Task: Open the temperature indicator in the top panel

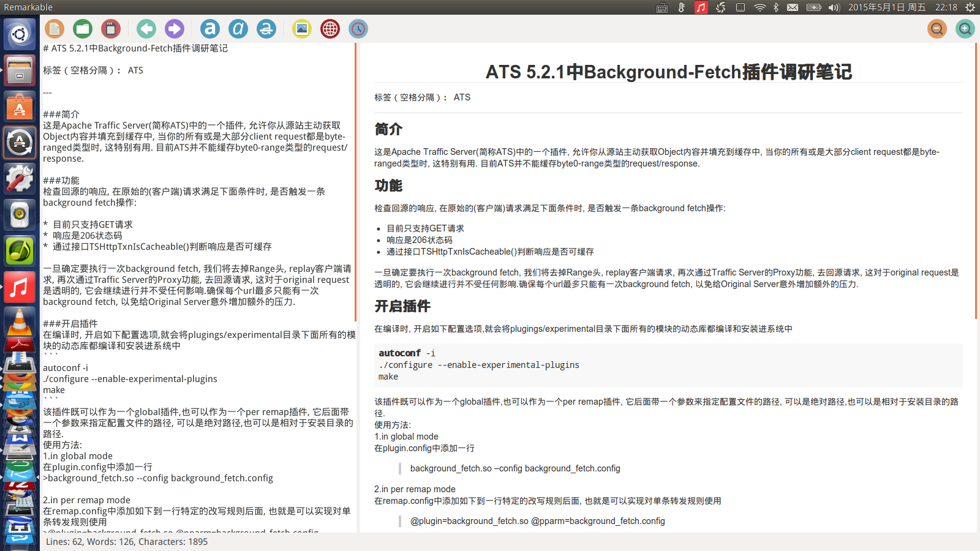Action: 681,7
